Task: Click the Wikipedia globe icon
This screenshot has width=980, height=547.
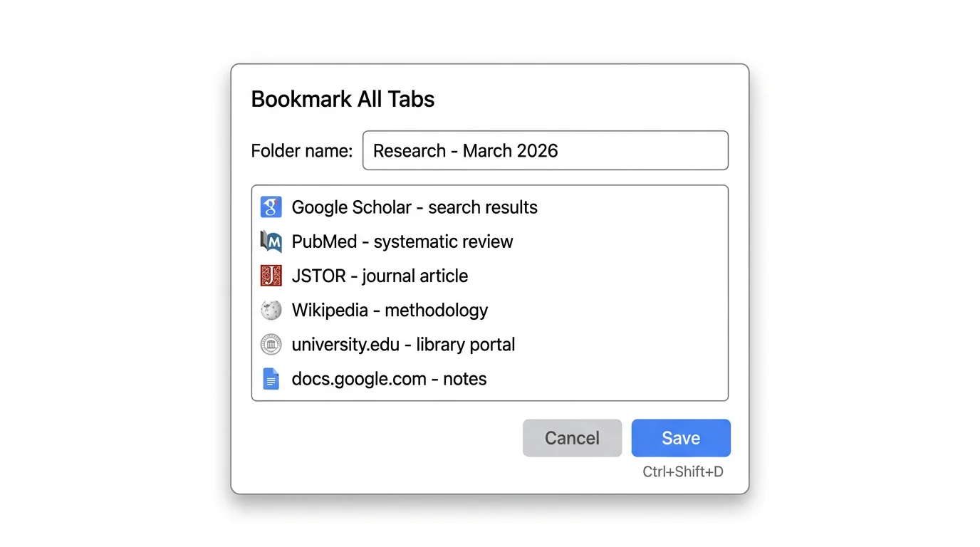Action: click(x=271, y=310)
